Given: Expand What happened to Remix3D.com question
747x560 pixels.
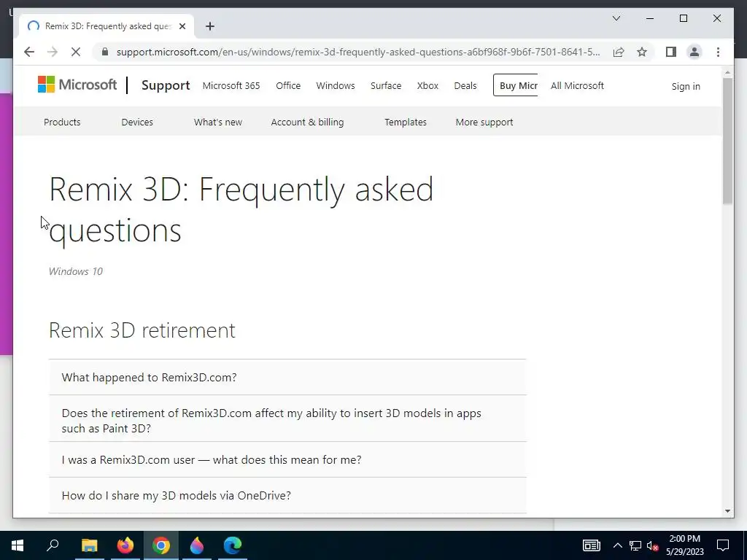Looking at the screenshot, I should 287,377.
